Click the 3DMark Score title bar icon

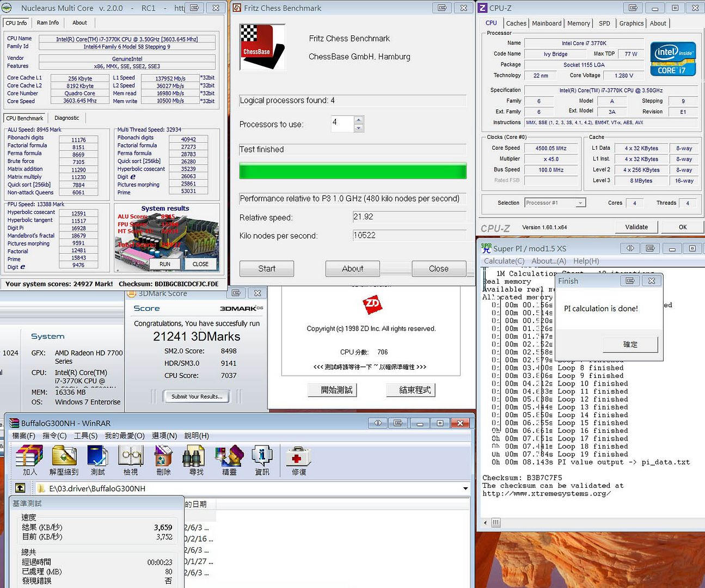[x=131, y=293]
